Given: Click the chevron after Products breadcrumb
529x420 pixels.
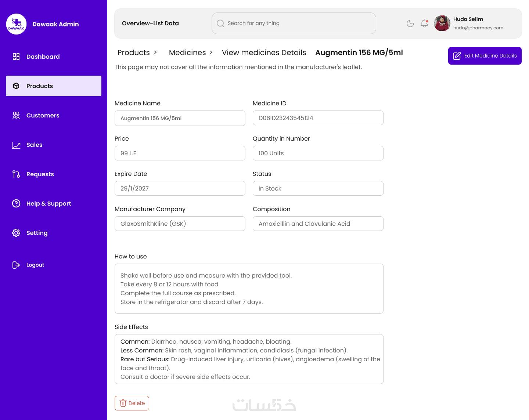Looking at the screenshot, I should point(155,52).
